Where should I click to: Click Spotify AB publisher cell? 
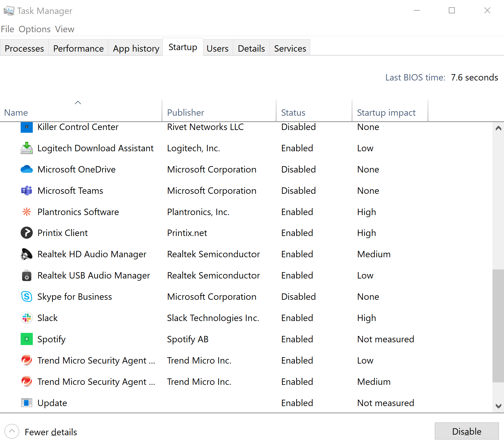pyautogui.click(x=188, y=339)
